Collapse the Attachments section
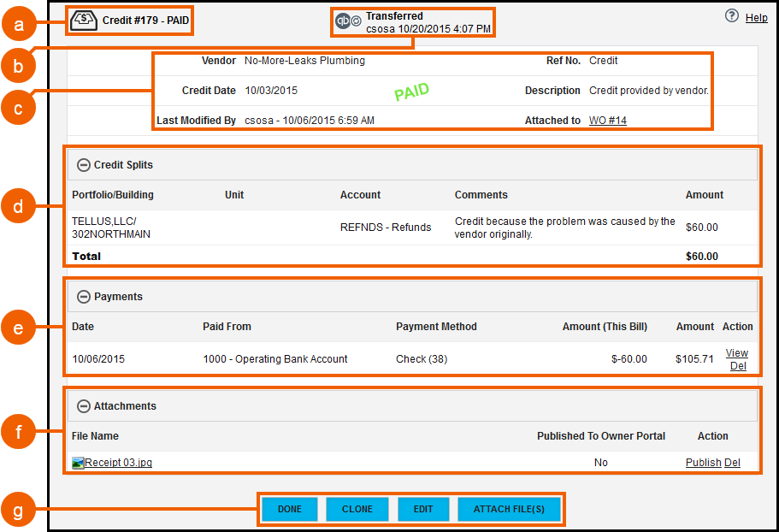The width and height of the screenshot is (779, 532). click(84, 405)
